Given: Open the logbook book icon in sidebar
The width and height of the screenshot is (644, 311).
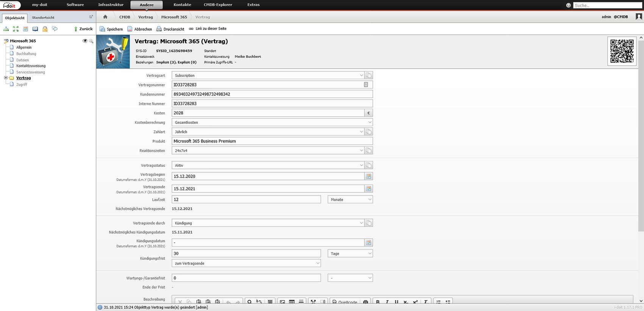Looking at the screenshot, I should point(35,29).
